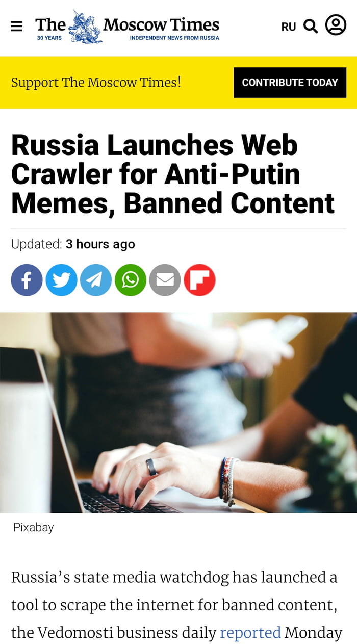The width and height of the screenshot is (357, 644).
Task: Click the 'Support The Moscow Times!' banner text
Action: coord(96,82)
